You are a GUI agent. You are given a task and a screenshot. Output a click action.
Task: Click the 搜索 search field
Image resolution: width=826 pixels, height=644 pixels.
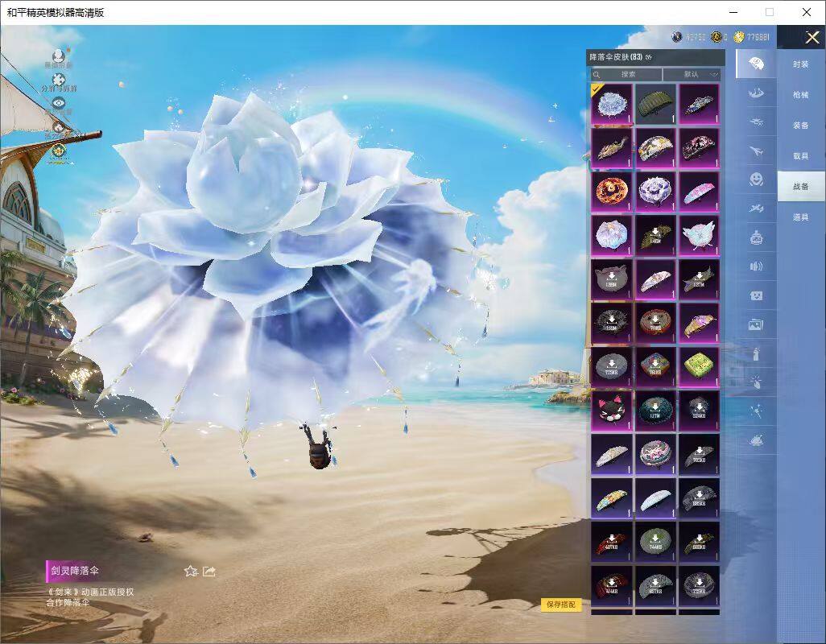[x=626, y=75]
